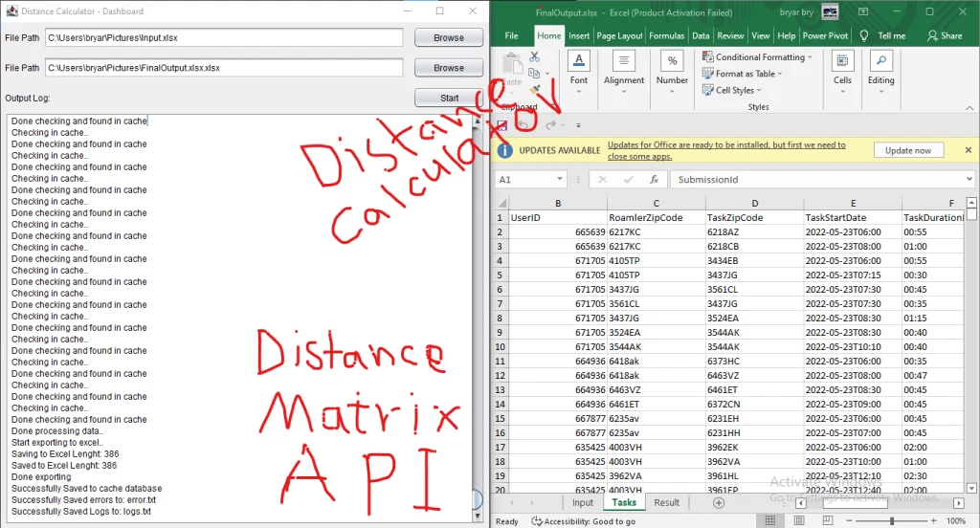This screenshot has height=528, width=980.
Task: Click the Copy icon in Excel clipboard group
Action: [534, 73]
